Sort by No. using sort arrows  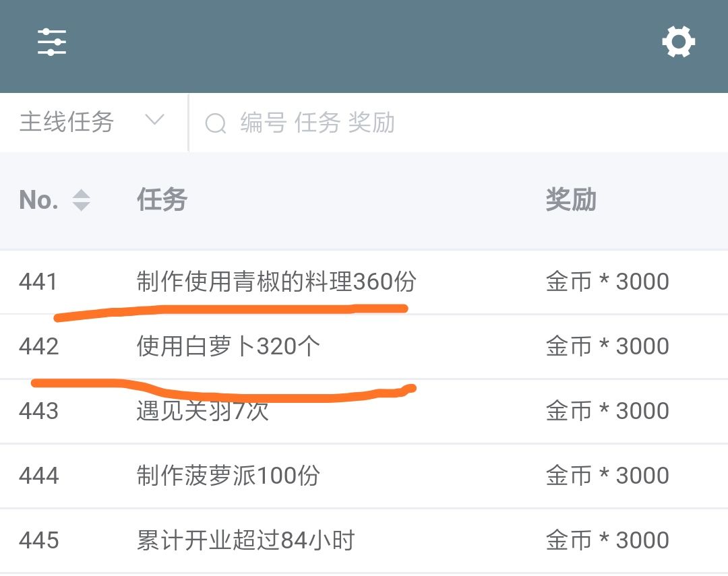tap(81, 200)
